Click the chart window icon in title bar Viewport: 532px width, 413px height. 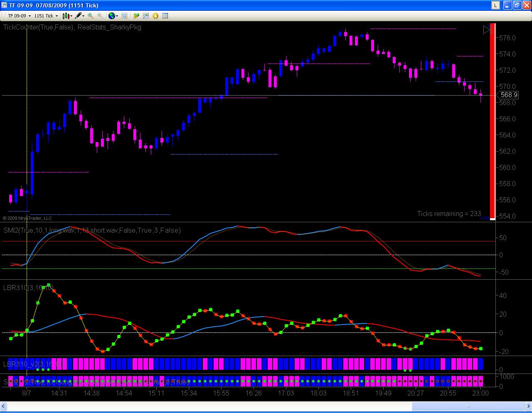click(4, 5)
